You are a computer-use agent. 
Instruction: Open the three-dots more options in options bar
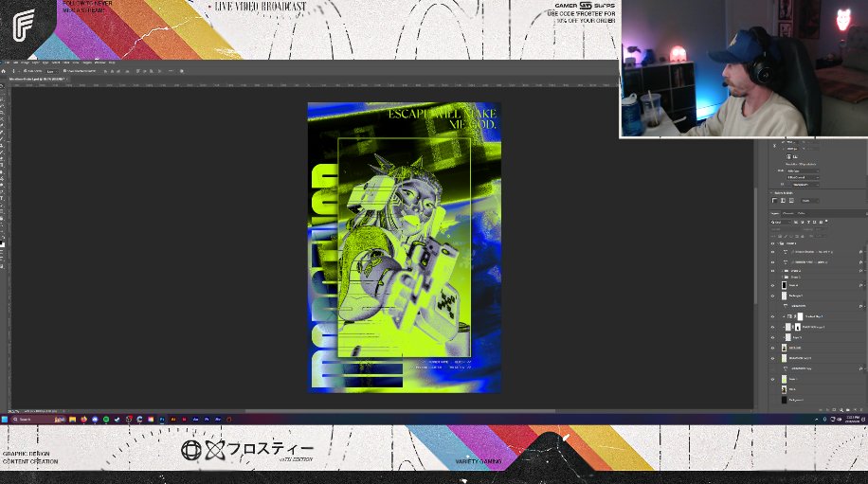pos(172,71)
